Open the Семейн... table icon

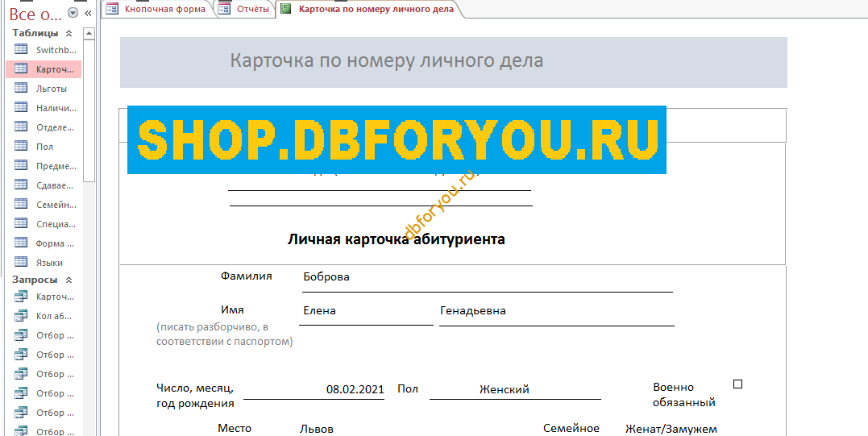(20, 204)
